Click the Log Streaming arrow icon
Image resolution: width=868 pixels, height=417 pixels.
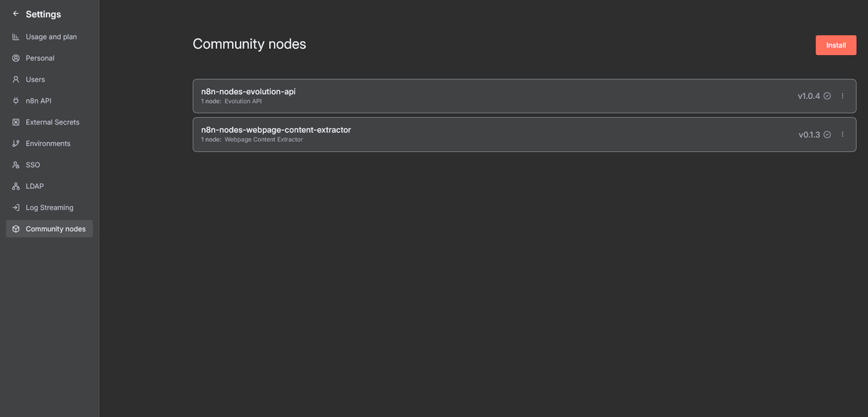(x=15, y=207)
